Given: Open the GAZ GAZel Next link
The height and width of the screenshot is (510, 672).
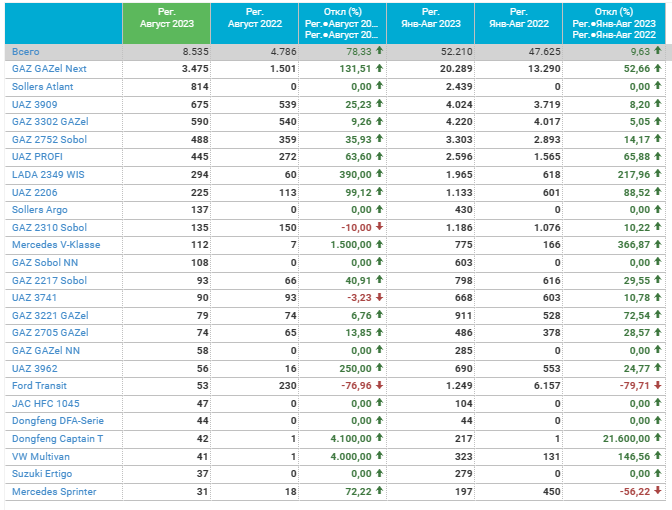Looking at the screenshot, I should coord(49,69).
